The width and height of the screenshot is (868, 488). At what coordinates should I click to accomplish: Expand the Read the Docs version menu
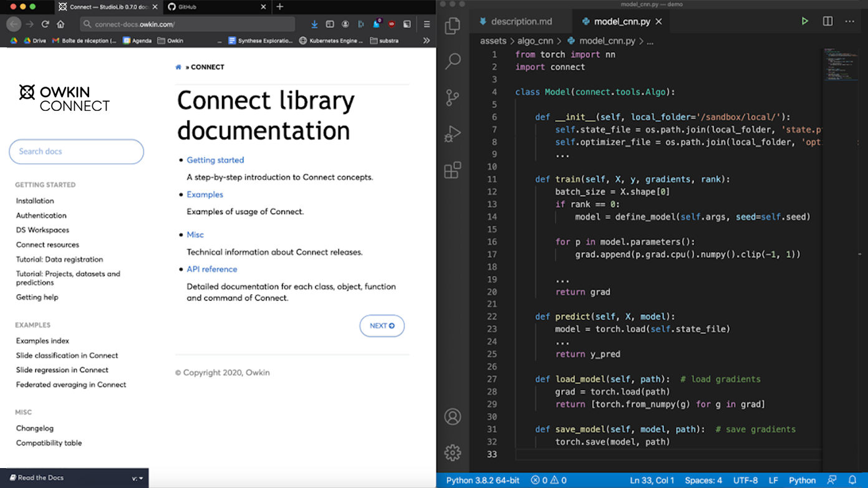pyautogui.click(x=138, y=479)
